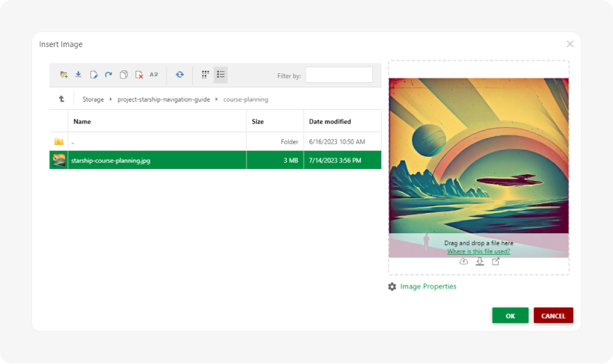Screen dimensions: 613x364
Task: Sort by Size column header
Action: click(275, 121)
